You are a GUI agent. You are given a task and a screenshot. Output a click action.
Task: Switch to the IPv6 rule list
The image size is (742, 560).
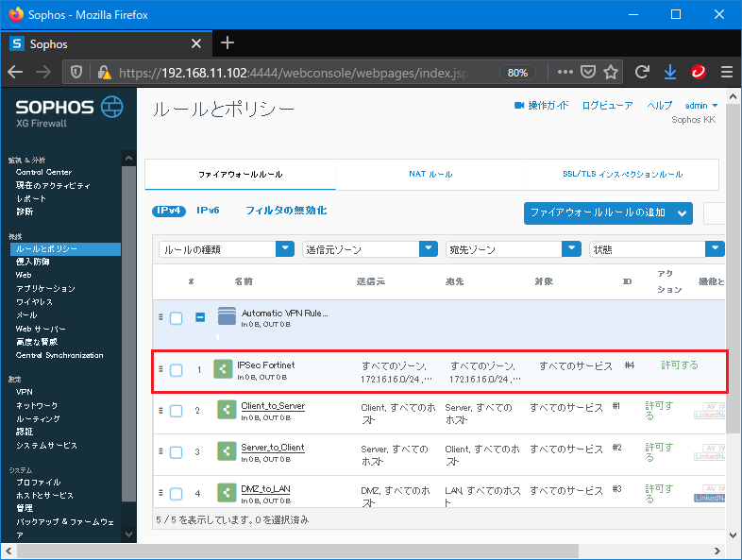click(x=208, y=211)
